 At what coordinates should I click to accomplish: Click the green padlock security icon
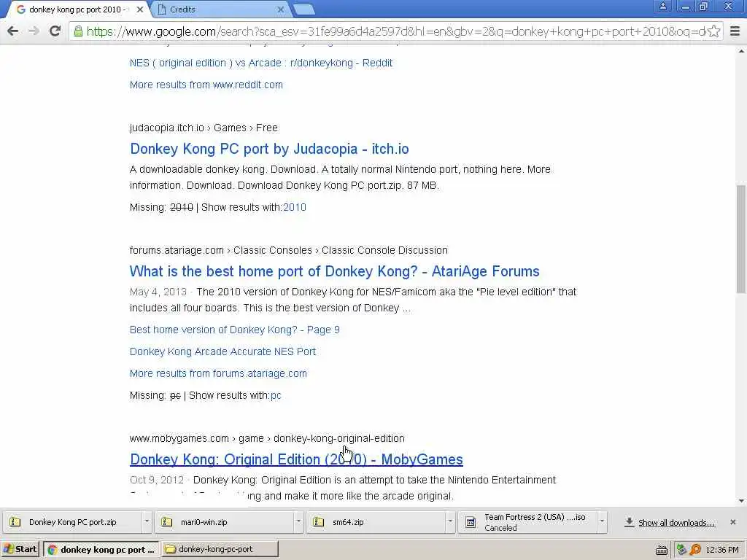[78, 31]
